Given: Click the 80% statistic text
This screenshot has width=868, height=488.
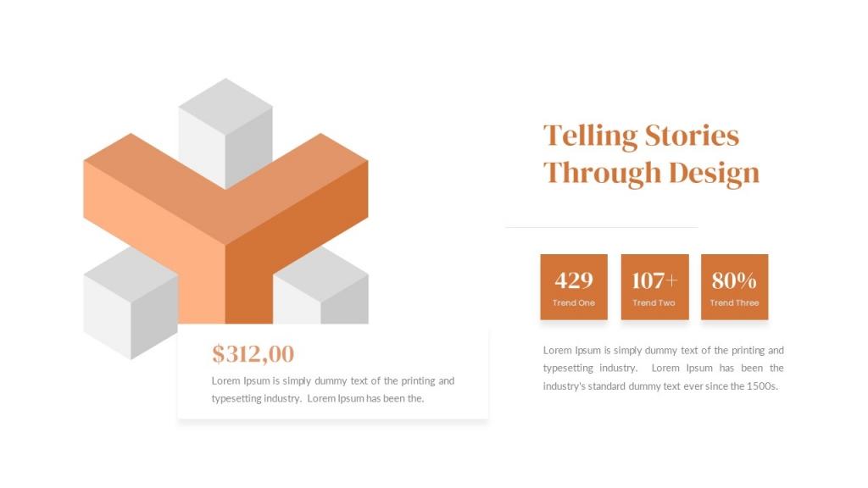Looking at the screenshot, I should pyautogui.click(x=734, y=280).
